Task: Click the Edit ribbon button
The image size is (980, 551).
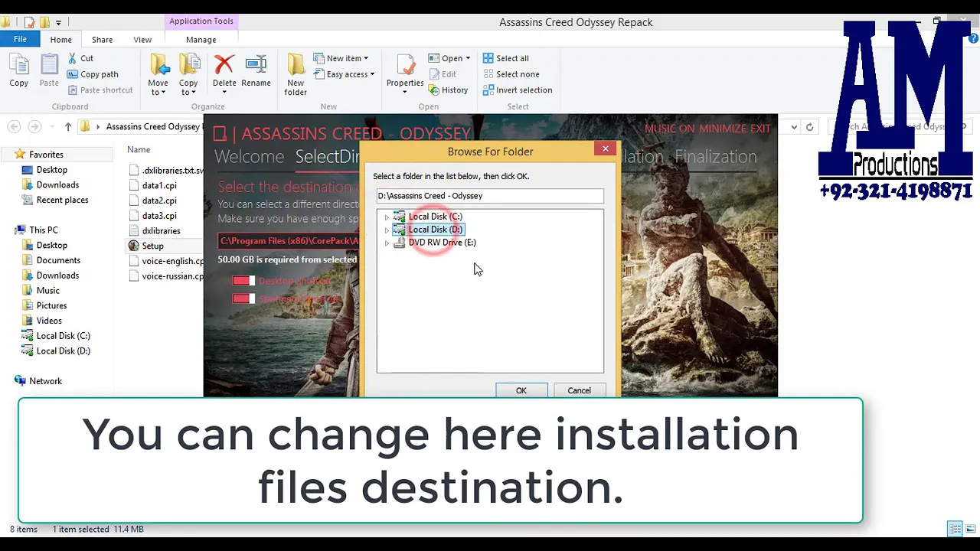Action: [x=442, y=74]
